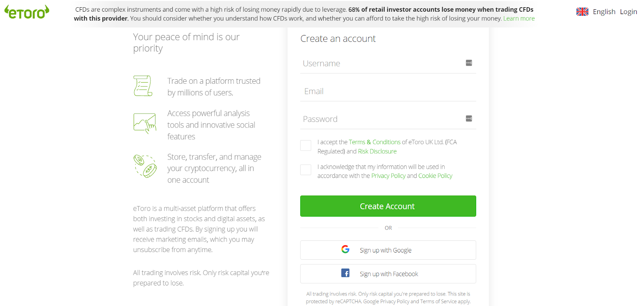The height and width of the screenshot is (306, 644).
Task: Check the Terms & Conditions acceptance checkbox
Action: click(305, 145)
